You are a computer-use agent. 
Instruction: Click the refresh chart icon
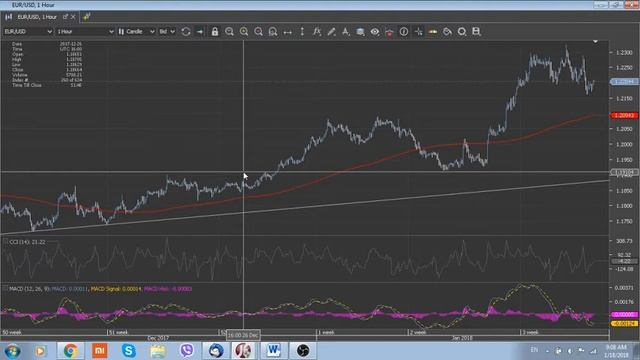(x=186, y=31)
